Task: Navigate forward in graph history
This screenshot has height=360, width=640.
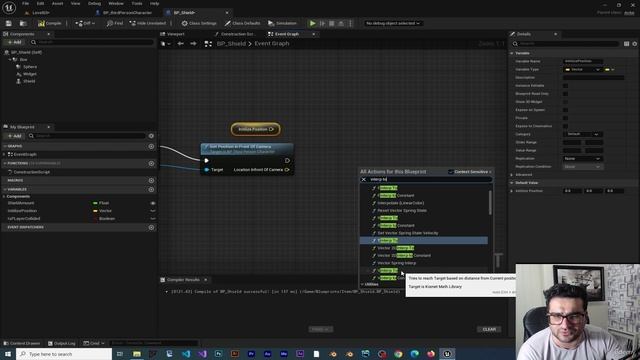Action: [x=193, y=44]
